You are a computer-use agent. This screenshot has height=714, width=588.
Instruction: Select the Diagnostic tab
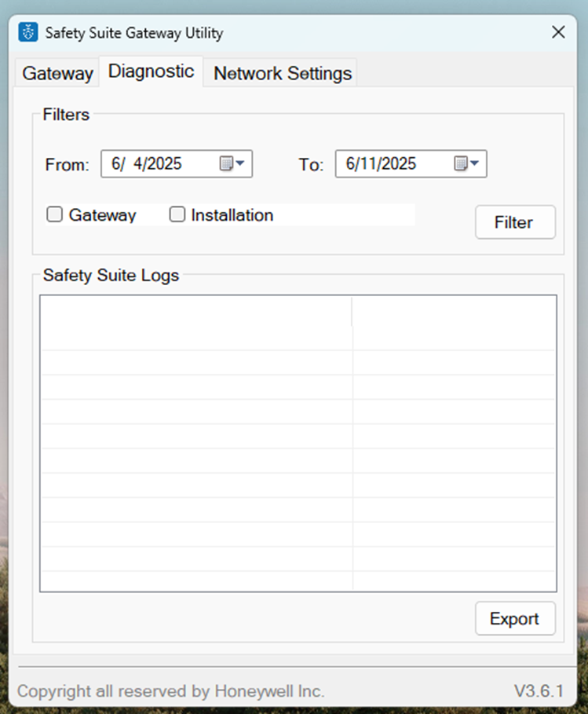click(x=151, y=71)
